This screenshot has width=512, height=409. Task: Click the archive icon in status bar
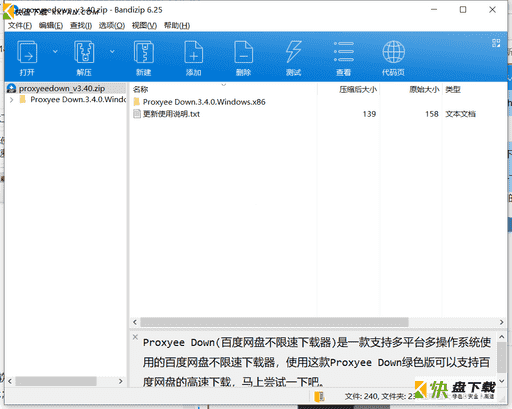(319, 396)
